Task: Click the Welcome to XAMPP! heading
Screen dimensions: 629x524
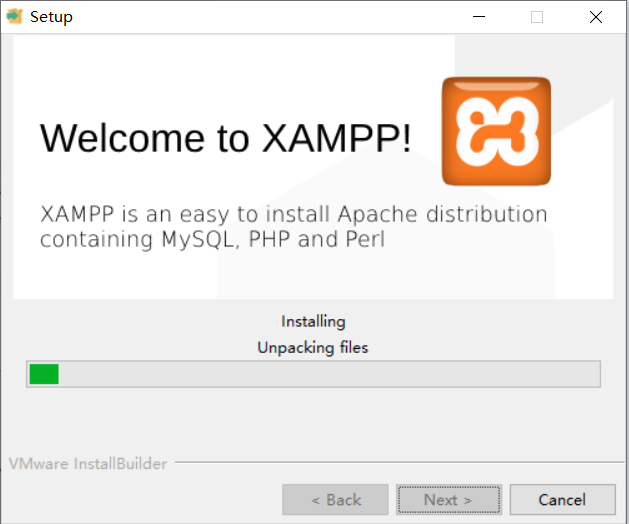Action: [x=225, y=138]
